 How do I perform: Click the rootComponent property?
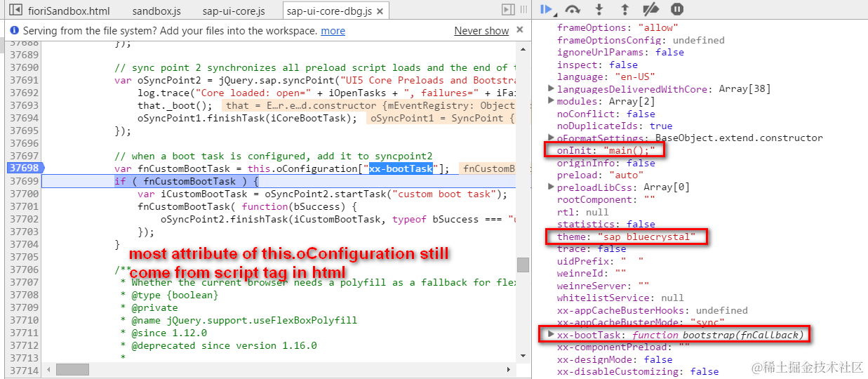click(x=606, y=199)
